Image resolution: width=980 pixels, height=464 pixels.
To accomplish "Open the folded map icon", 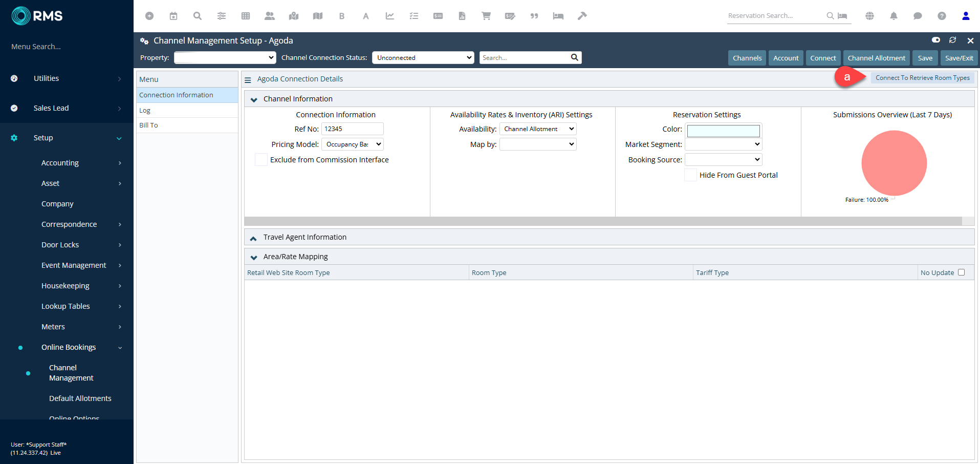I will pyautogui.click(x=318, y=16).
